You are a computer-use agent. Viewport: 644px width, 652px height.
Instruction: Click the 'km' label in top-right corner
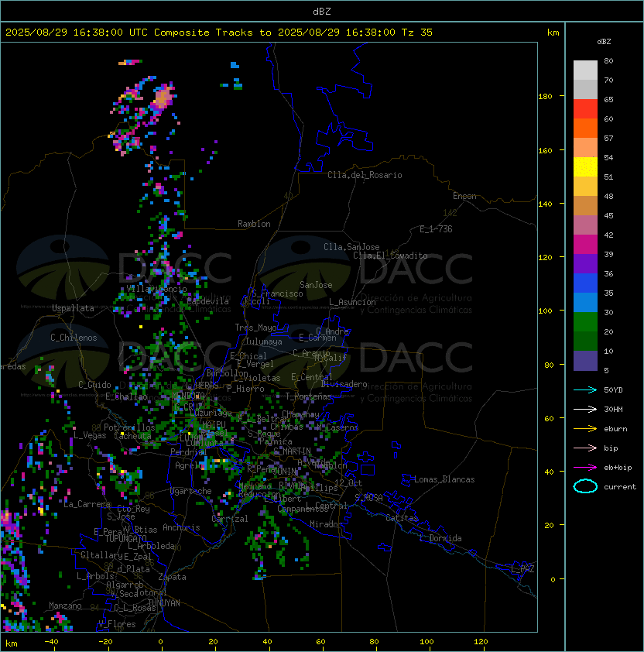(553, 33)
